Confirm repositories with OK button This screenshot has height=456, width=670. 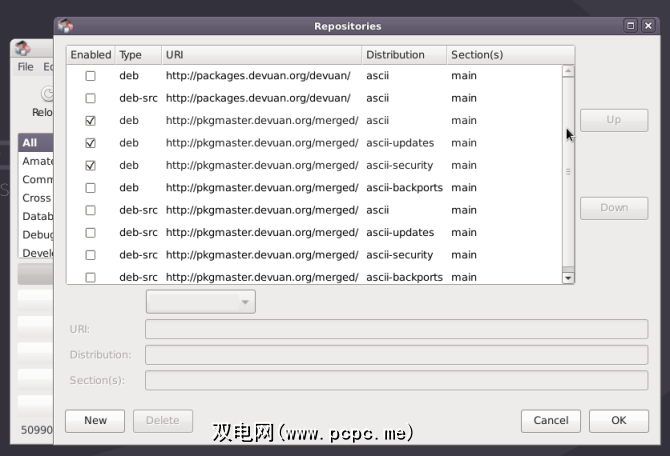[619, 421]
